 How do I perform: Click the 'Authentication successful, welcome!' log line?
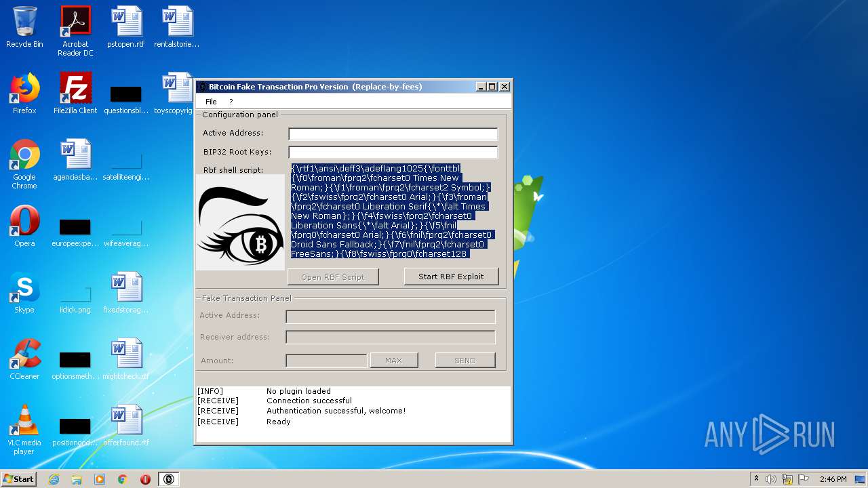point(336,411)
